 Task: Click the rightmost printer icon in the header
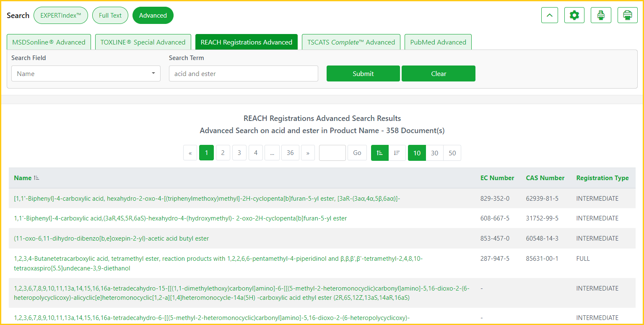(627, 16)
